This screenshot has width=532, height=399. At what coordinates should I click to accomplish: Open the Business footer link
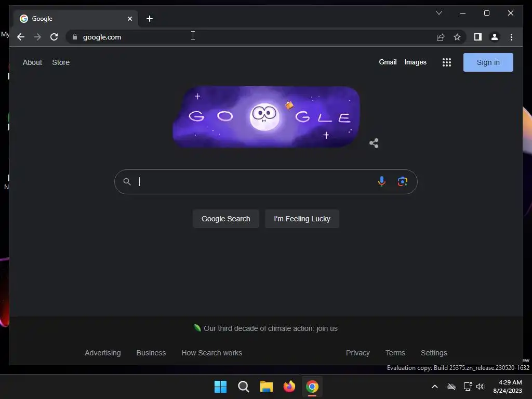click(x=151, y=353)
